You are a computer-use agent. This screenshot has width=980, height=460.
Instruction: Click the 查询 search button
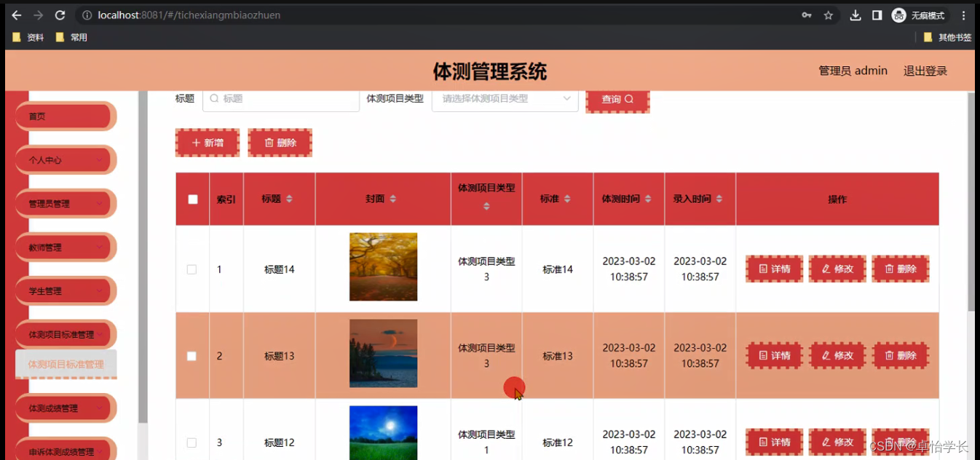[617, 100]
